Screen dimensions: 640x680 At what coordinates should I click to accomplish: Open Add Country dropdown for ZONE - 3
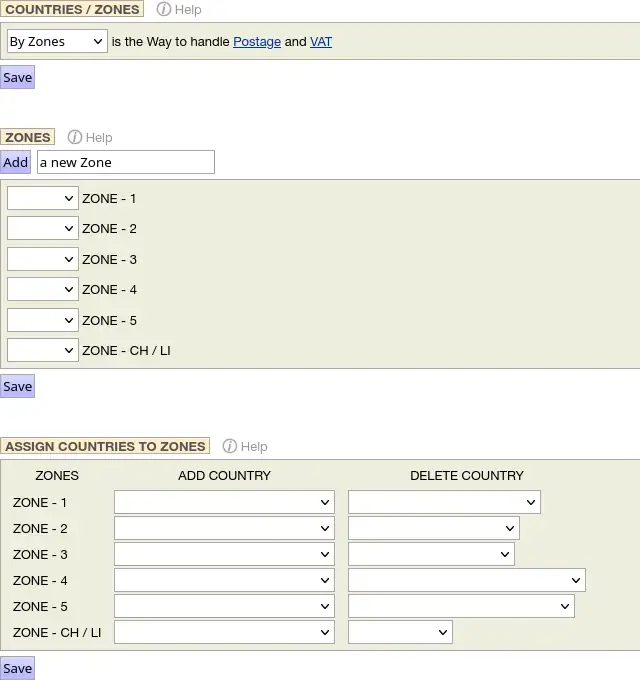coord(224,554)
